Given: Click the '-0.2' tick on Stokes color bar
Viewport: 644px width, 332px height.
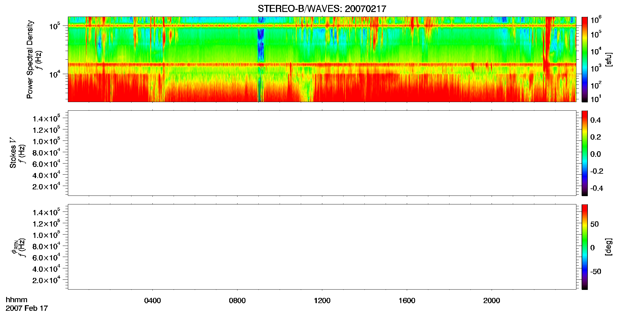Looking at the screenshot, I should coord(597,171).
